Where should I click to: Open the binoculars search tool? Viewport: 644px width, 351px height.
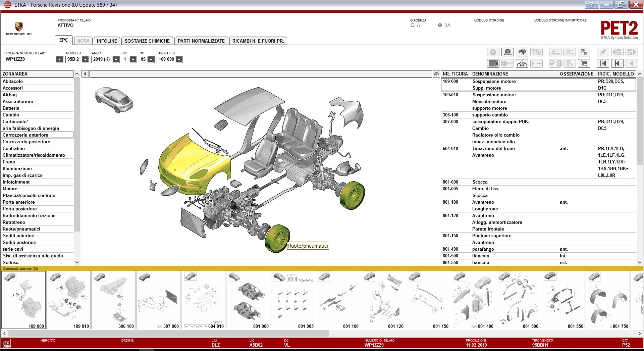coord(522,52)
